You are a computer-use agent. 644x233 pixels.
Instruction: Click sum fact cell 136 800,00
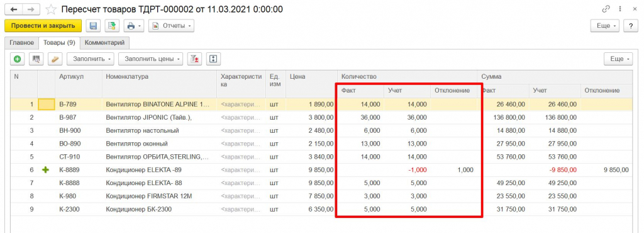point(503,118)
